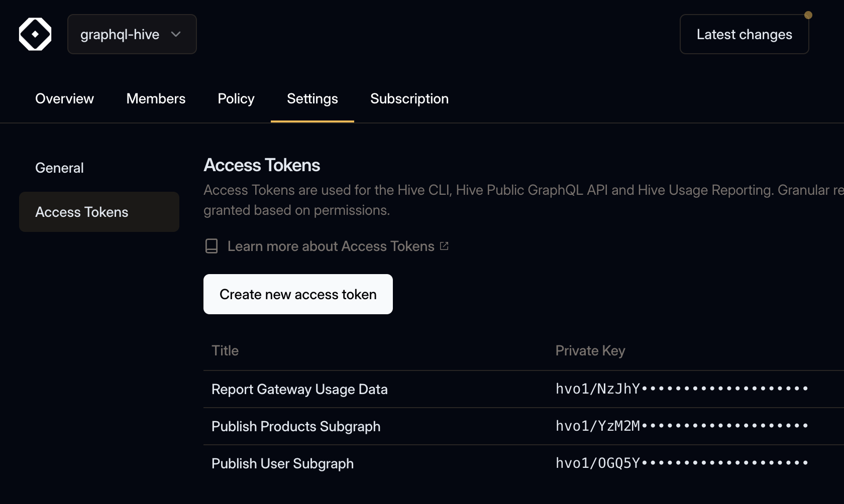
Task: Go to the Policy tab
Action: (x=236, y=98)
